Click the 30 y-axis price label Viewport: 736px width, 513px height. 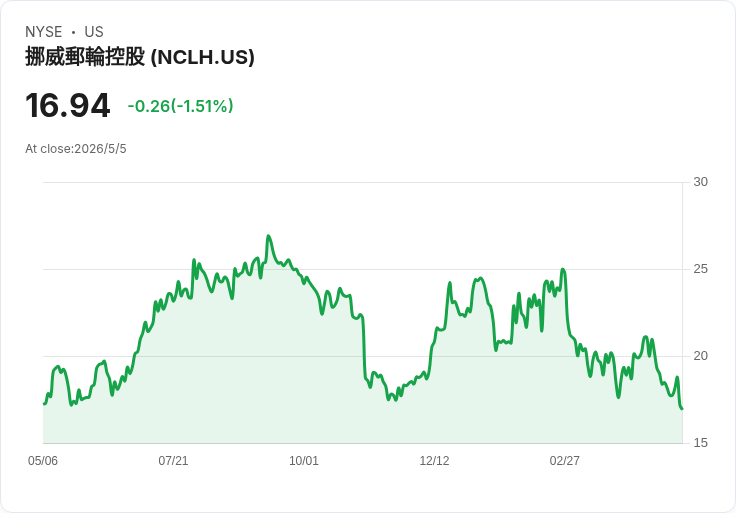pos(700,182)
